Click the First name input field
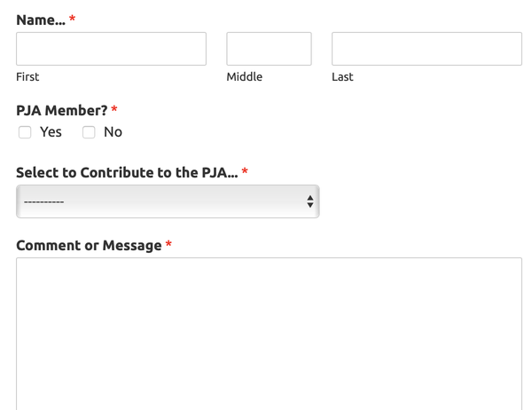The height and width of the screenshot is (410, 532). click(111, 49)
